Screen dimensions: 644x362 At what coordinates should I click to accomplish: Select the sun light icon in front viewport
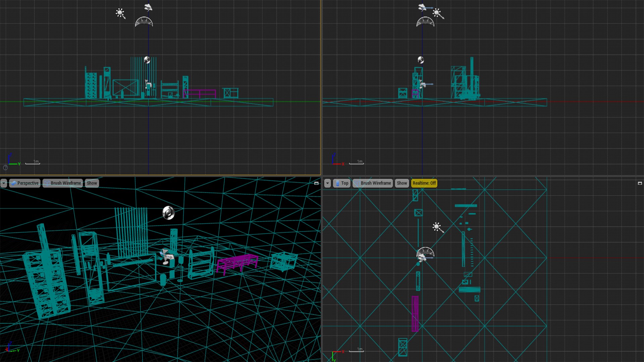(437, 13)
